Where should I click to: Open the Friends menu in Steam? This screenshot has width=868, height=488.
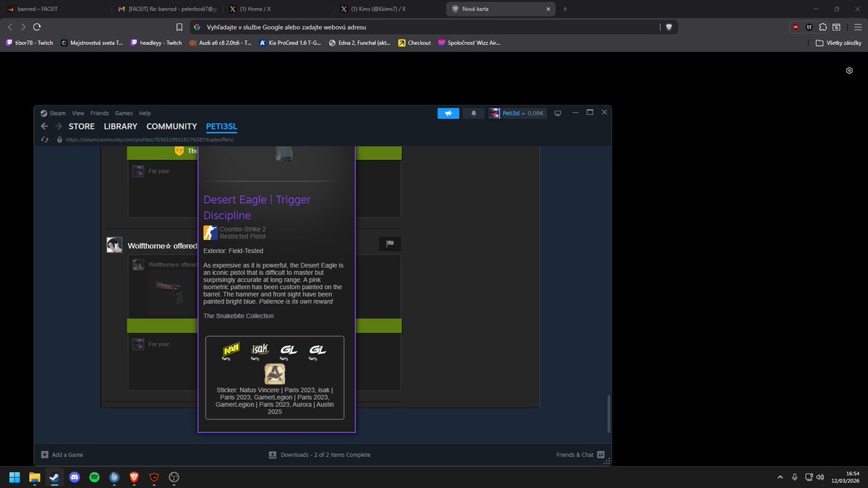pos(100,113)
